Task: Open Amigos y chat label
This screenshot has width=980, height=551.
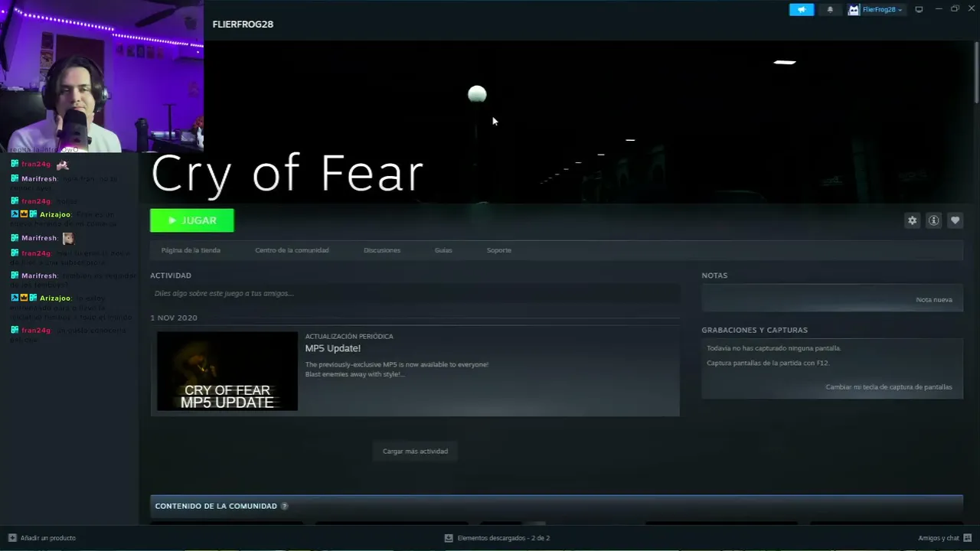Action: coord(939,538)
